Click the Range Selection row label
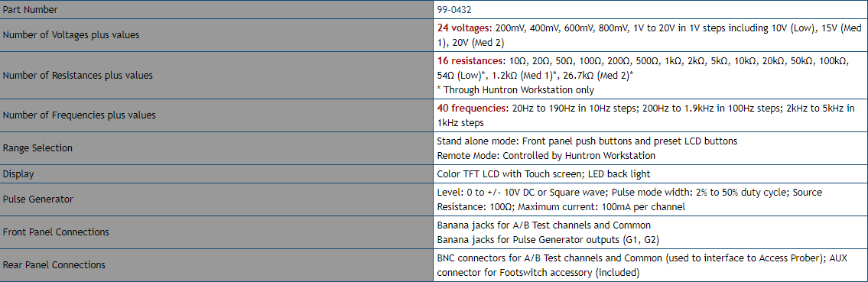Viewport: 868px width, 282px height. 37,148
